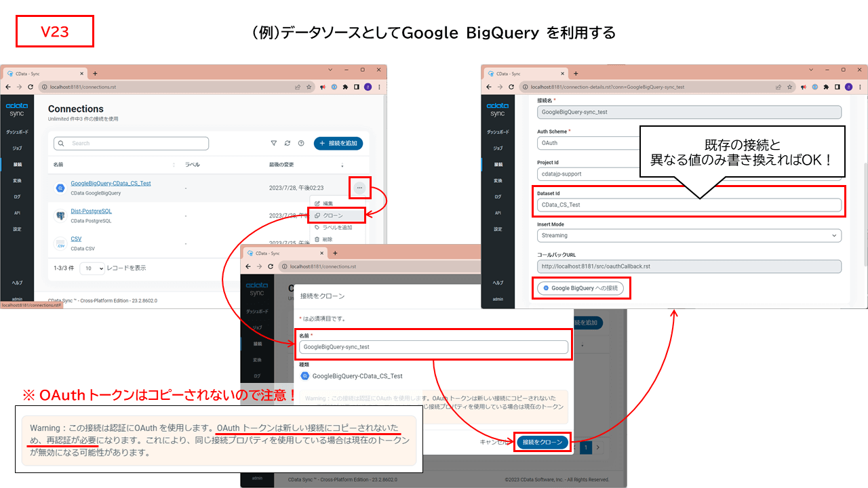Open 変換 in the connection-details window sidebar
This screenshot has height=488, width=868.
pos(498,181)
